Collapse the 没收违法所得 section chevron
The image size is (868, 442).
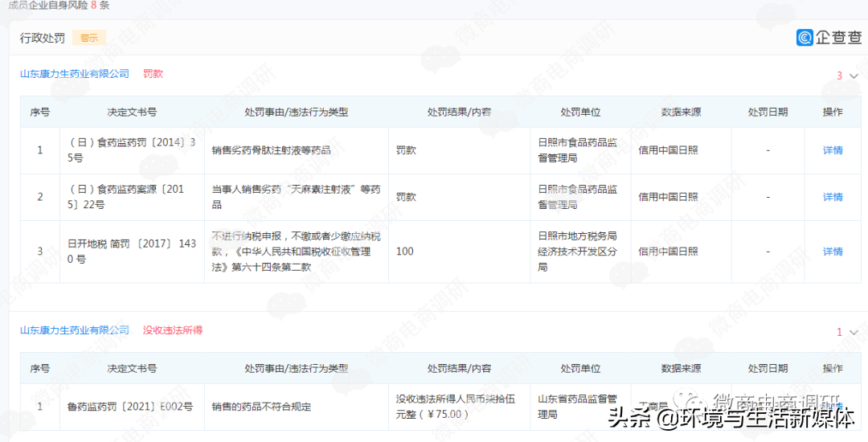click(x=854, y=333)
